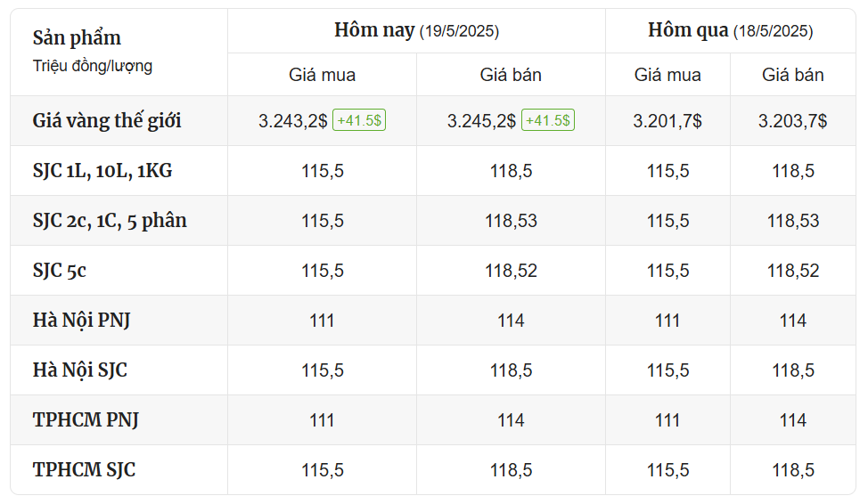The width and height of the screenshot is (868, 504).
Task: Select the Hôm nay (19/5/2025) header
Action: click(416, 30)
